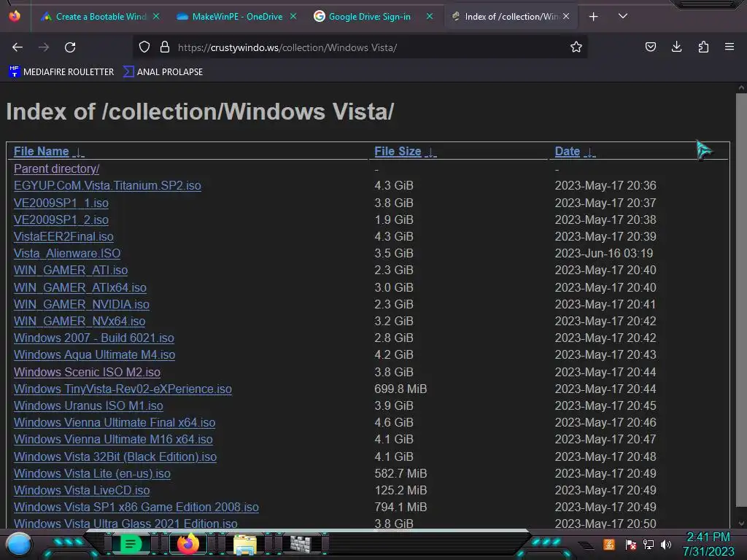The image size is (747, 560).
Task: Bookmark this page with the star
Action: pyautogui.click(x=576, y=47)
